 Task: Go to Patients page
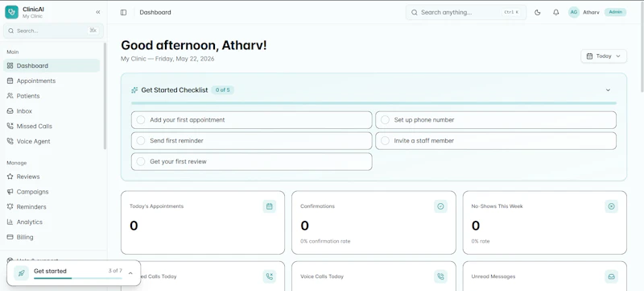pyautogui.click(x=52, y=96)
